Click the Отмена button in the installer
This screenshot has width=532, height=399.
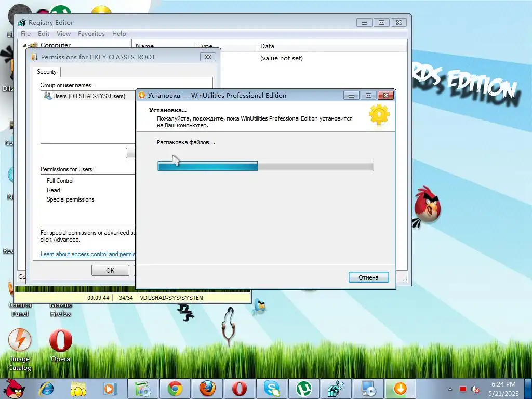(368, 277)
